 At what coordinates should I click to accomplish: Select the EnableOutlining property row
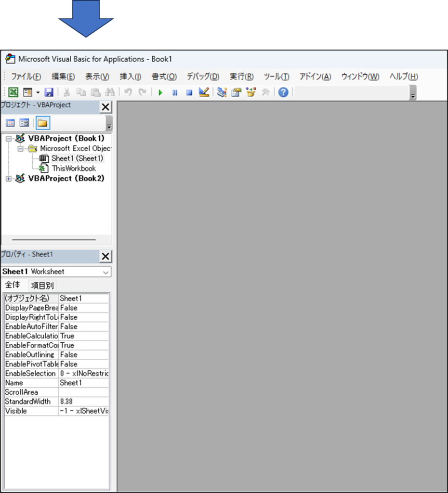[x=57, y=355]
